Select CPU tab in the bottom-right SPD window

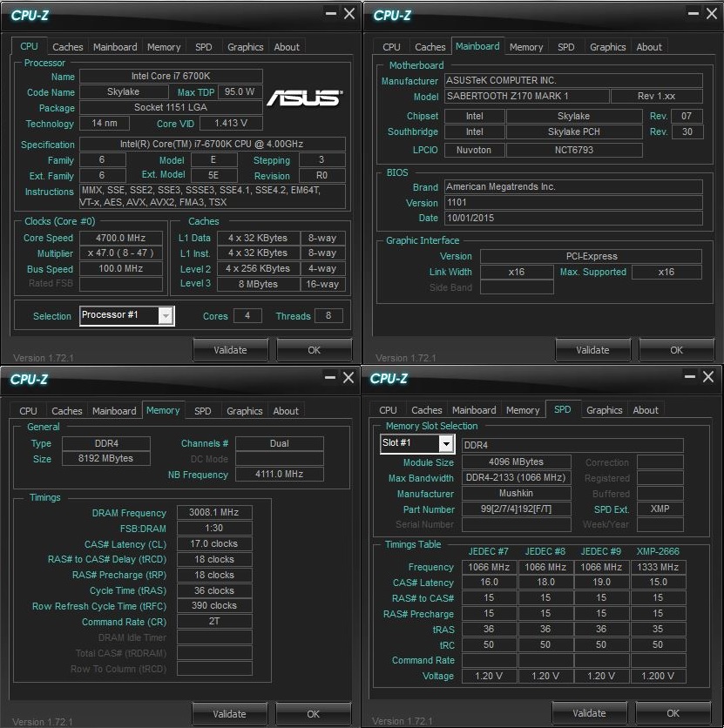388,410
